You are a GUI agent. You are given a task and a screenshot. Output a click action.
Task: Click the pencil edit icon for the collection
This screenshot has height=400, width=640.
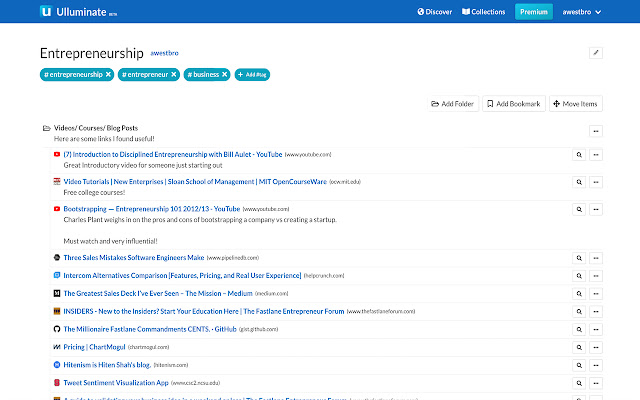click(597, 52)
